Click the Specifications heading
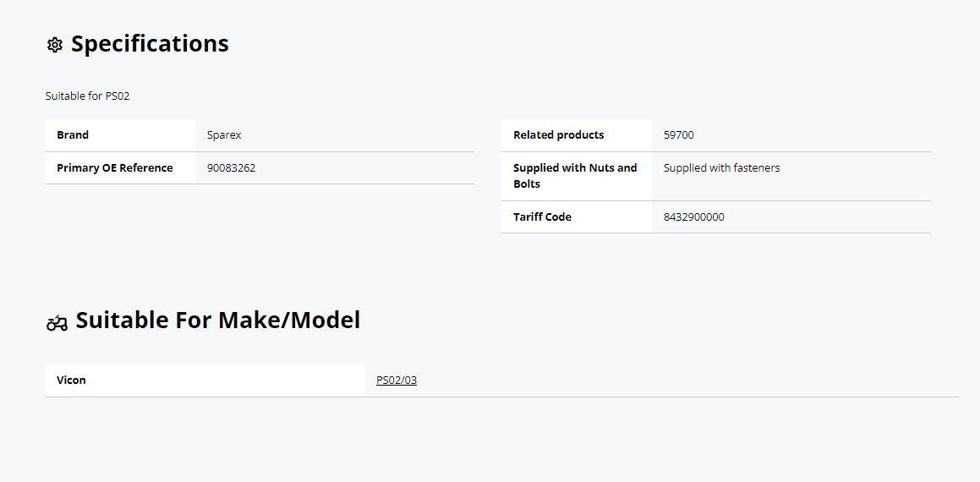Viewport: 980px width, 482px height. pyautogui.click(x=150, y=44)
